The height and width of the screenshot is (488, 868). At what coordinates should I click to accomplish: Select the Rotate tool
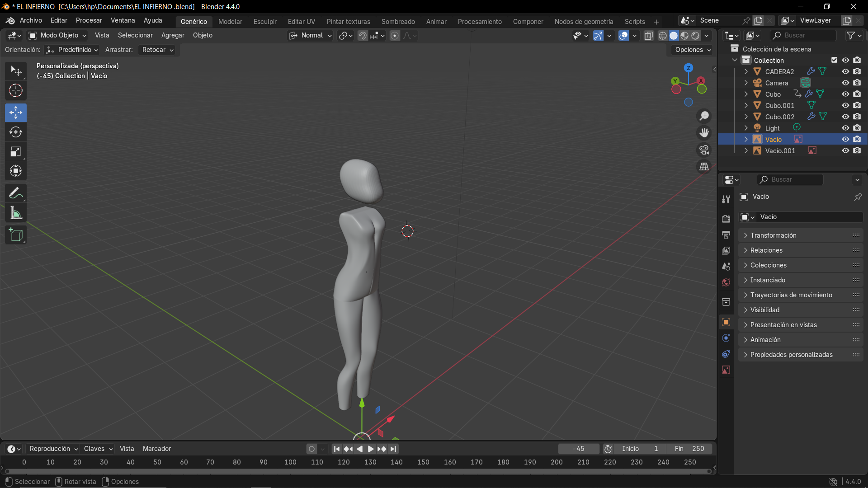coord(16,132)
